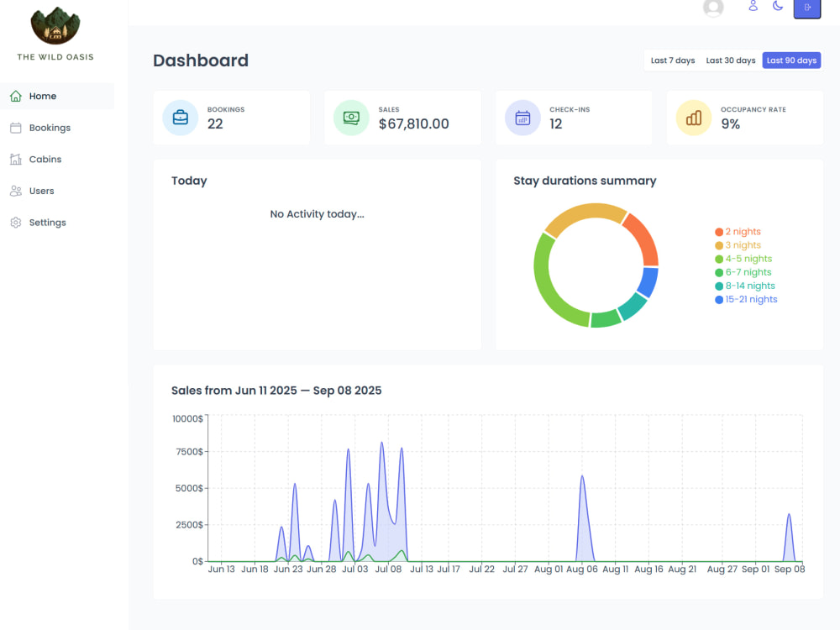
Task: Click the $67,810.00 sales value
Action: point(413,123)
